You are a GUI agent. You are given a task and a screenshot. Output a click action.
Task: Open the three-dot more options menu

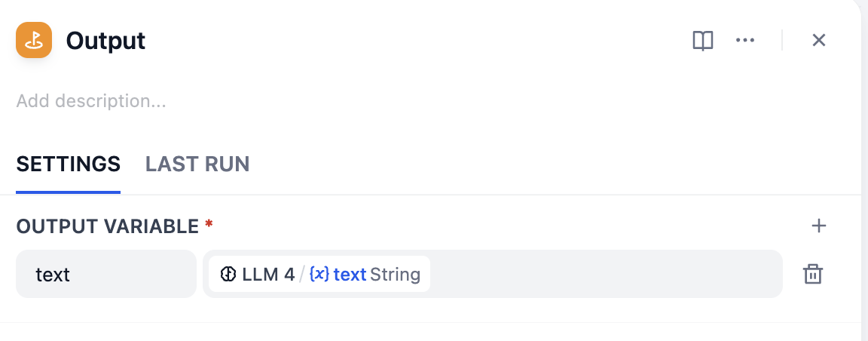(745, 41)
